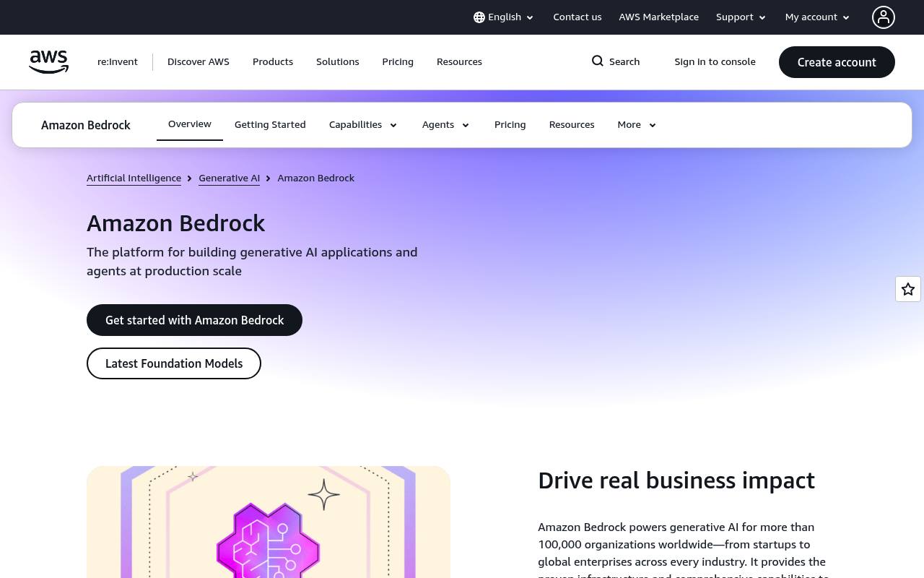This screenshot has width=924, height=578.
Task: Click the Amazon Bedrock main page heading
Action: click(x=176, y=223)
